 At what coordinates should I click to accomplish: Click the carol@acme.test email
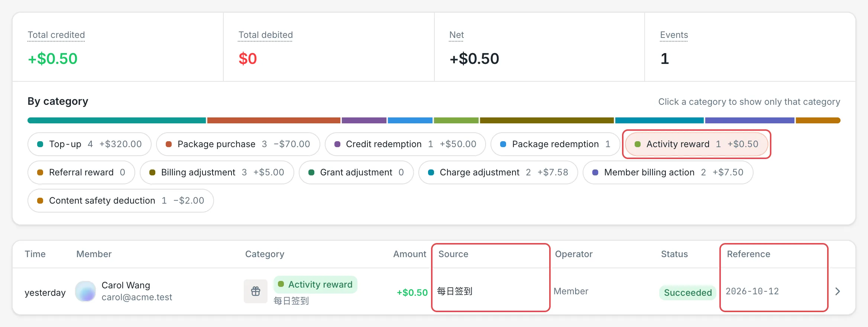pos(137,297)
